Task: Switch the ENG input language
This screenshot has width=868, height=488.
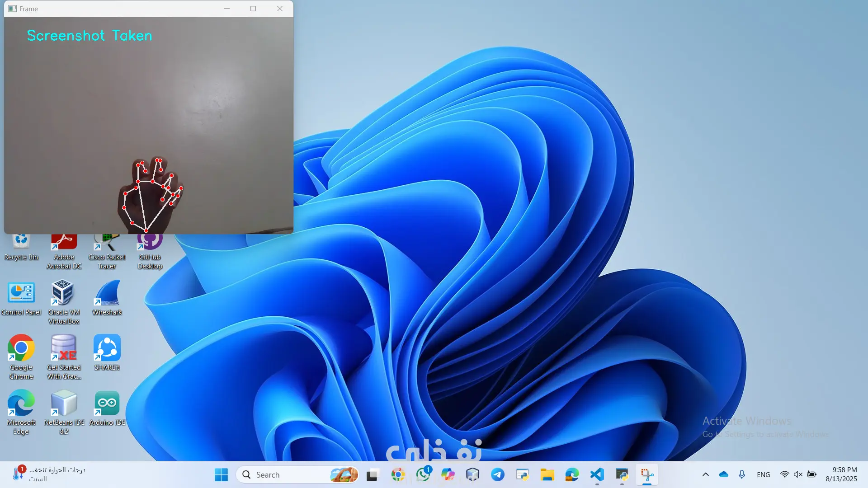Action: 764,475
